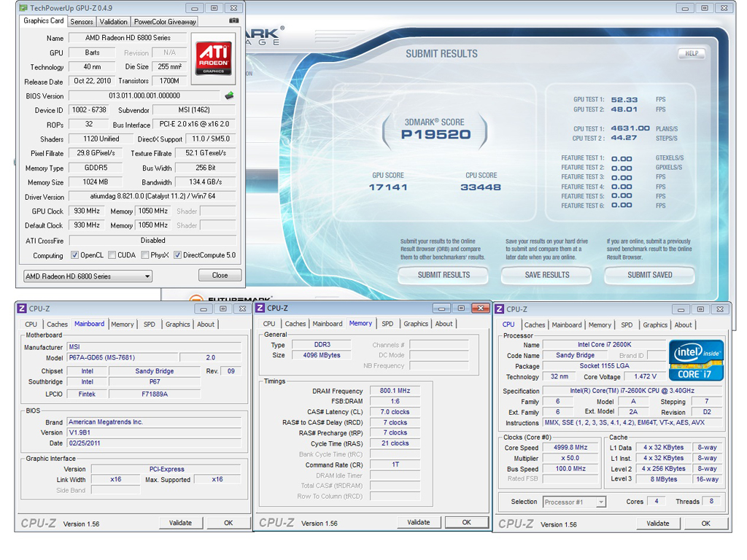Open the SPD tab in the Memory CPU-Z window
This screenshot has width=747, height=560.
[388, 324]
